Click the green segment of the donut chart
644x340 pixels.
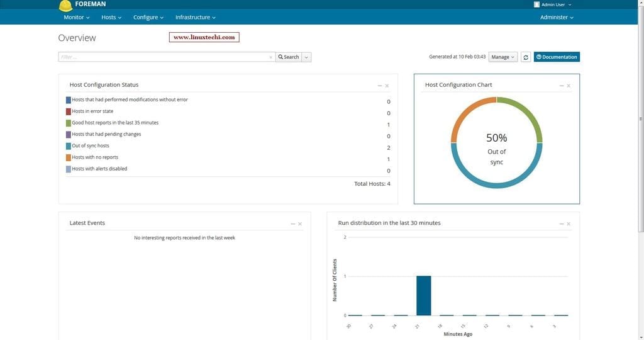coord(526,113)
